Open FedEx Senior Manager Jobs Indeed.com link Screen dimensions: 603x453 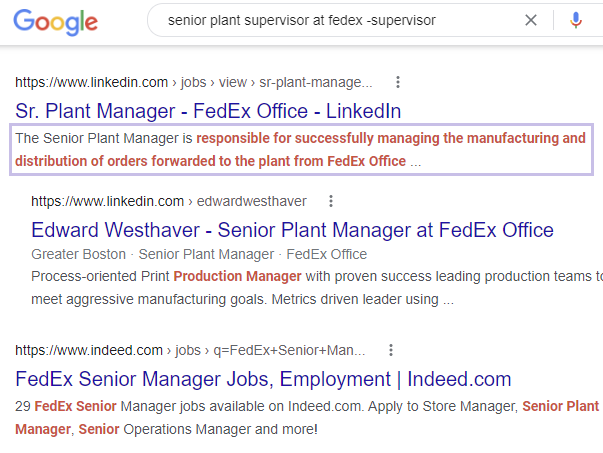pos(263,379)
